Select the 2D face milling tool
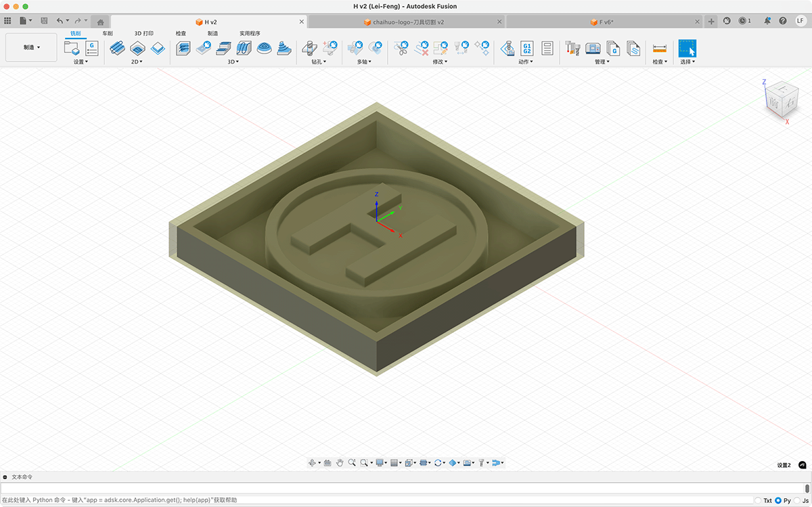The image size is (812, 507). 158,48
